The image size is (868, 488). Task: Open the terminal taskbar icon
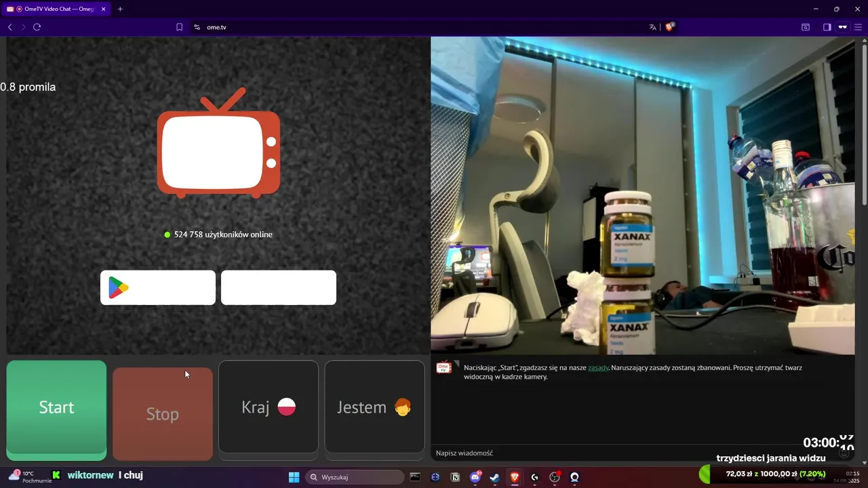(x=415, y=477)
